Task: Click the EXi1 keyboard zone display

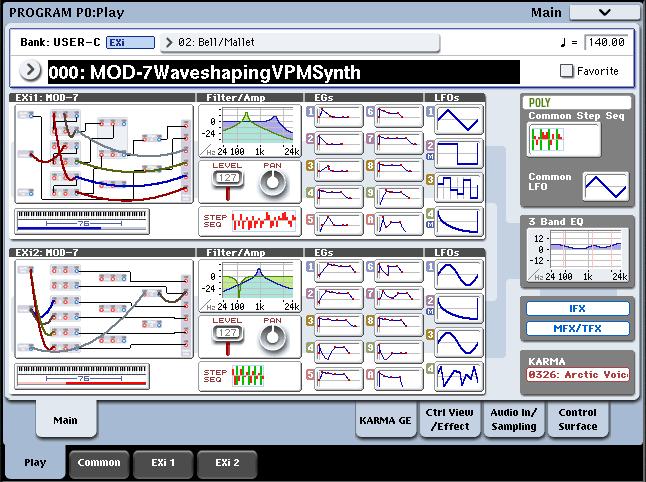Action: pos(82,222)
